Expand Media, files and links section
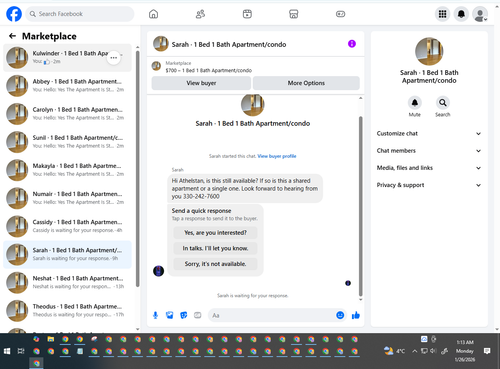The image size is (500, 369). pos(429,168)
